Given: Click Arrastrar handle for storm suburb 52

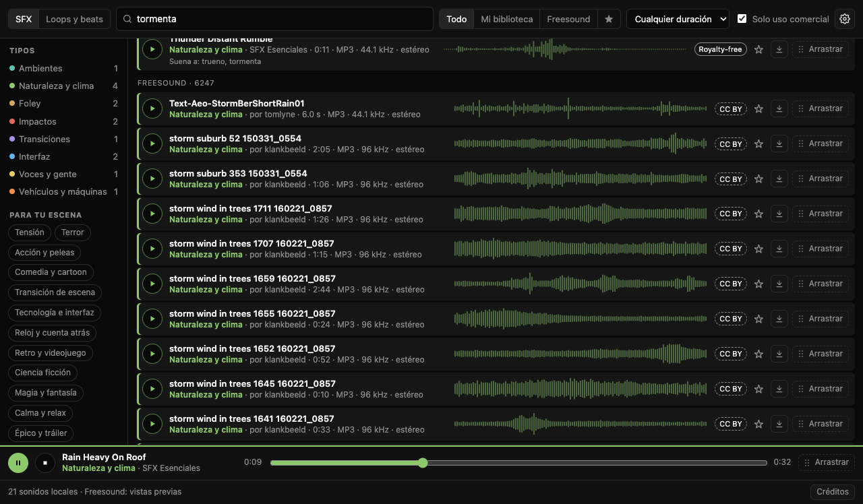Looking at the screenshot, I should (821, 144).
